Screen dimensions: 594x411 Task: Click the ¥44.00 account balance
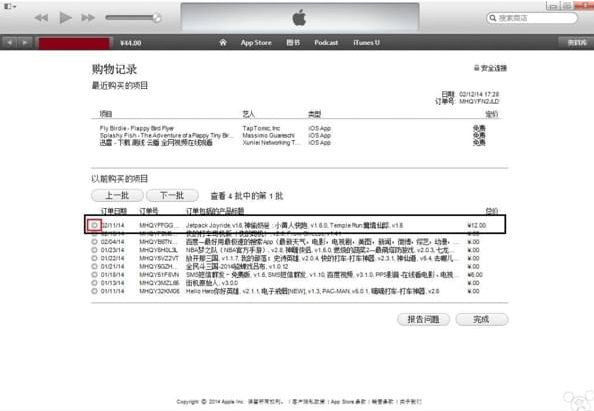click(x=131, y=43)
